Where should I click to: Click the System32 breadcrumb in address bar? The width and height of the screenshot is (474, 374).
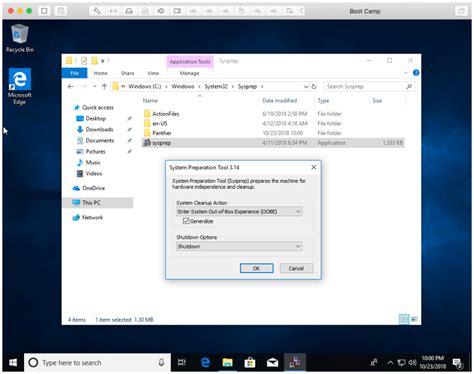click(x=216, y=86)
